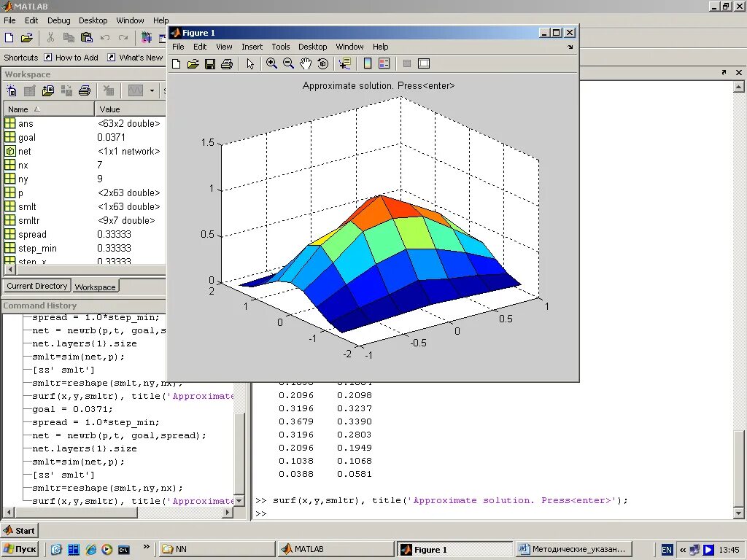Screen dimensions: 747x560
Task: Click Save workspace icon in Workspace toolbar
Action: [66, 90]
